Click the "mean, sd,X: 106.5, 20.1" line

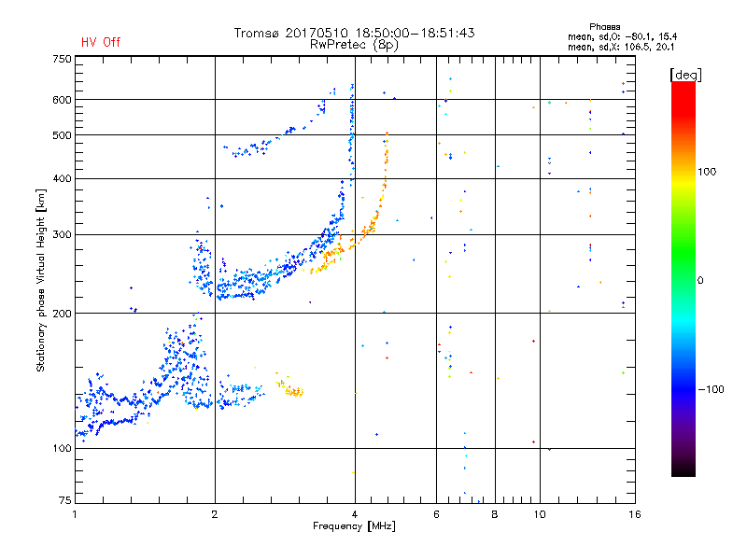tap(621, 47)
